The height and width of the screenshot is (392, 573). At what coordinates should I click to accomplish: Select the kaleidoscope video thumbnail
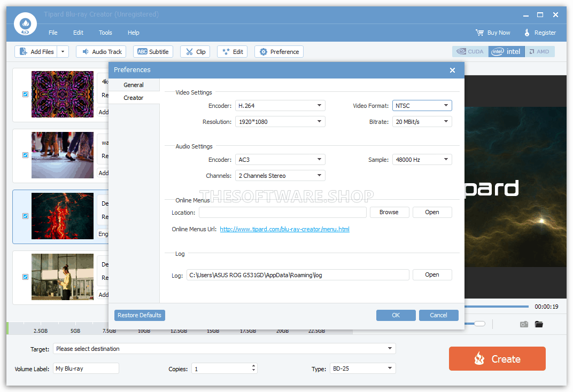(63, 94)
